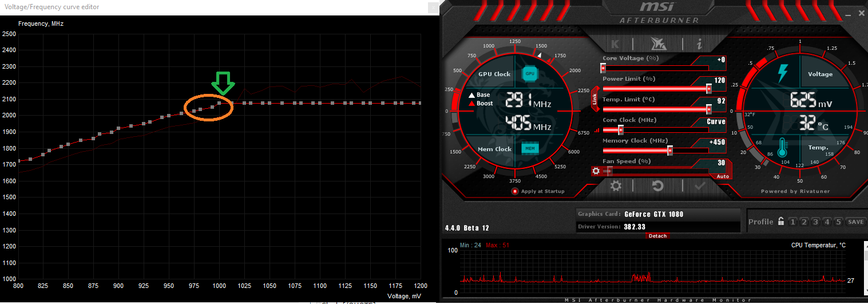Click the OC Scanner jet icon
The width and height of the screenshot is (868, 304).
(x=657, y=44)
